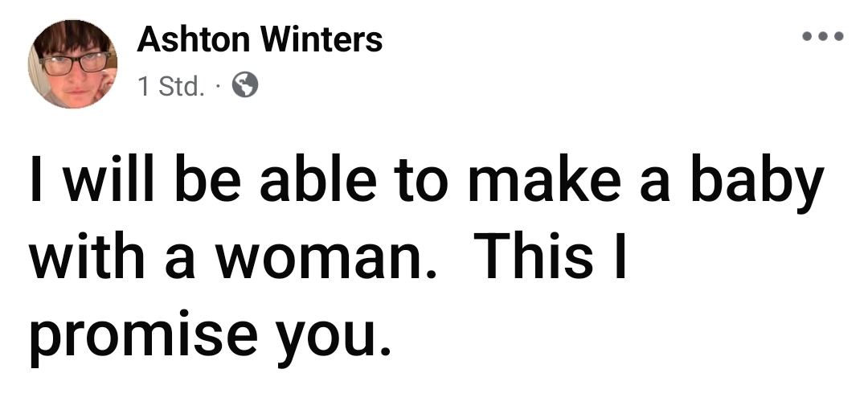The height and width of the screenshot is (414, 868).
Task: Click the word 'with' in the post
Action: (87, 255)
